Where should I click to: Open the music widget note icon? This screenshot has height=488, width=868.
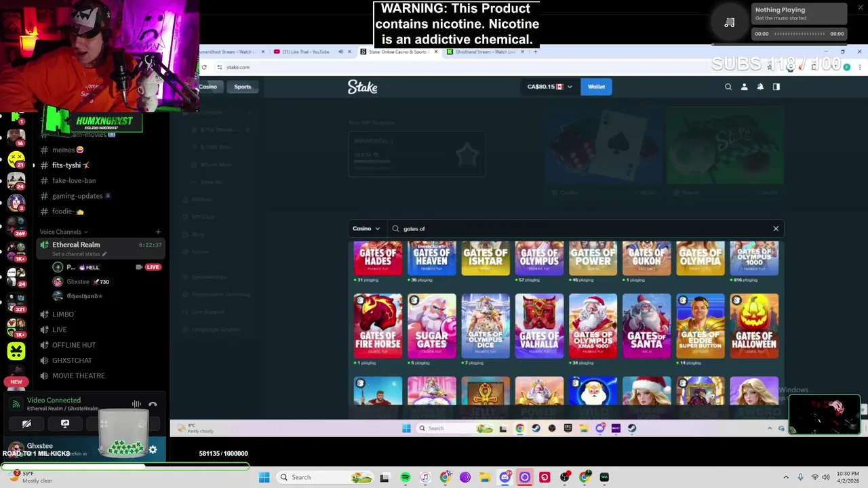tap(730, 23)
